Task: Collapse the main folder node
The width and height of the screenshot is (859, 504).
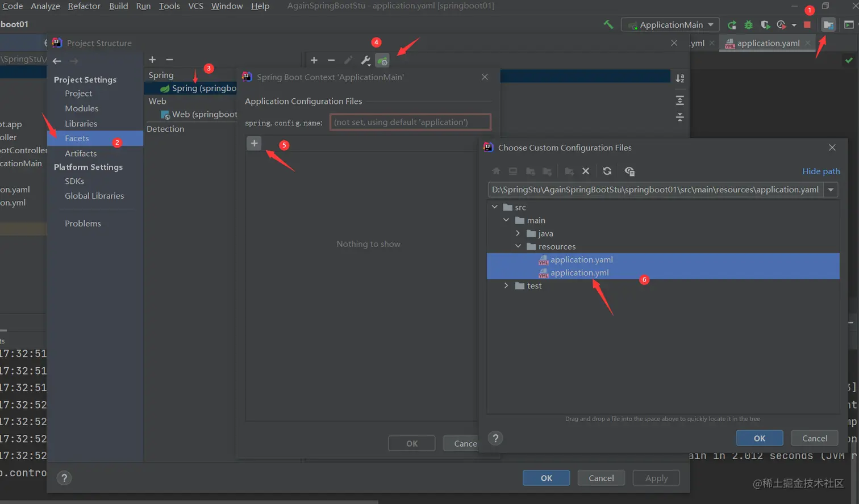Action: point(506,220)
